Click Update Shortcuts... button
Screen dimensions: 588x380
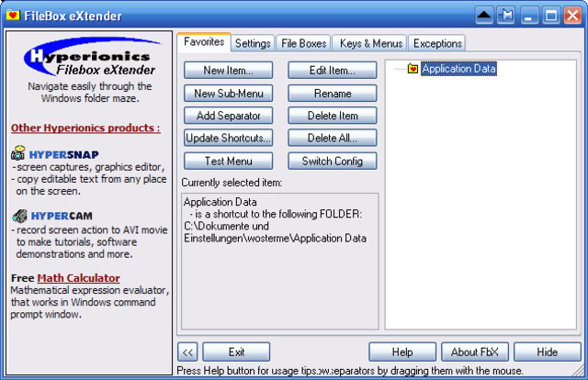[x=229, y=139]
